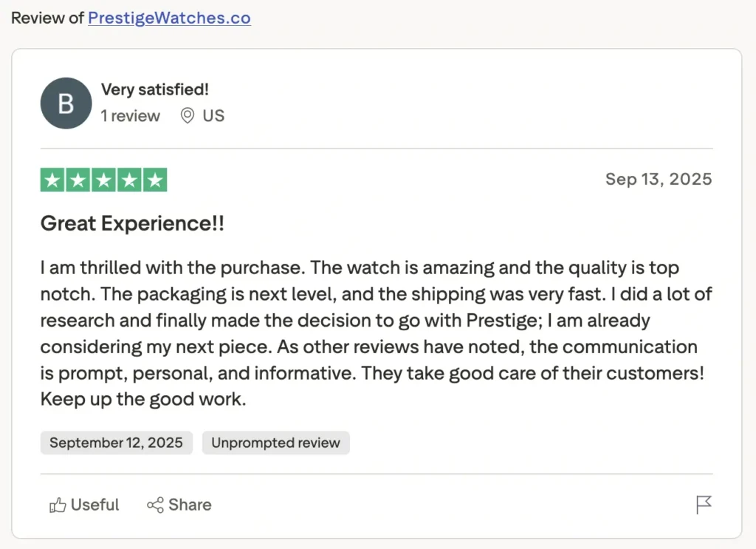
Task: Click the share icon in the review footer
Action: coord(155,505)
